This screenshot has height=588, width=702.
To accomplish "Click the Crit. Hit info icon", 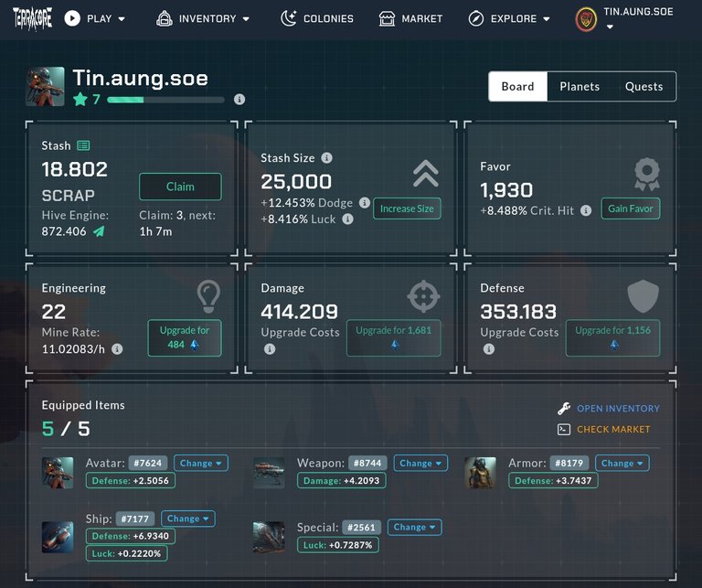I will tap(586, 210).
